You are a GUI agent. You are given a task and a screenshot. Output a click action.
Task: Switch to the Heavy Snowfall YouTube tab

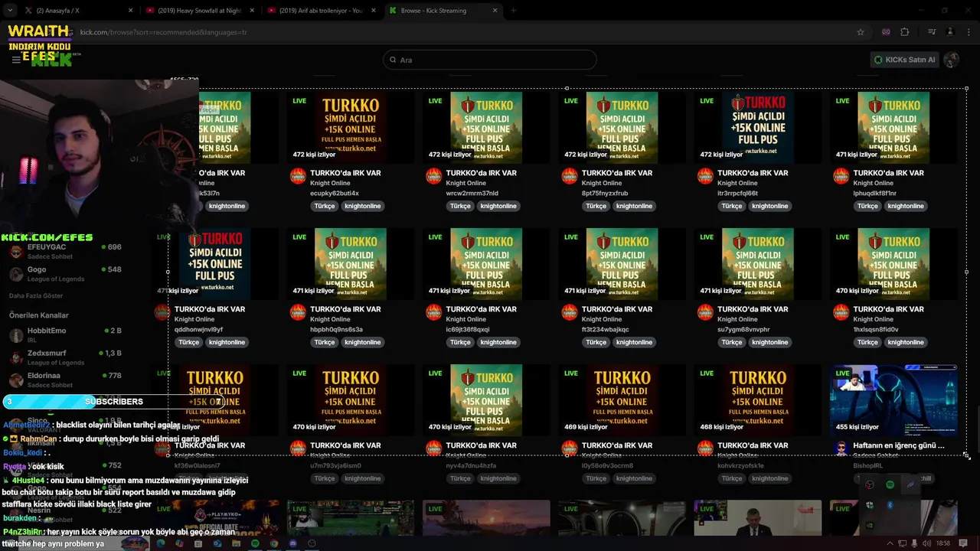click(x=199, y=11)
